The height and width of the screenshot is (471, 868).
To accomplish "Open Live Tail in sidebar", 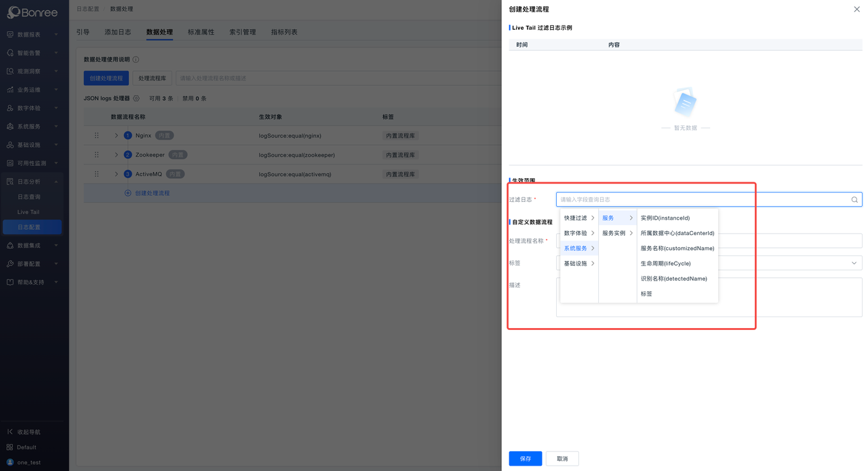I will (28, 212).
